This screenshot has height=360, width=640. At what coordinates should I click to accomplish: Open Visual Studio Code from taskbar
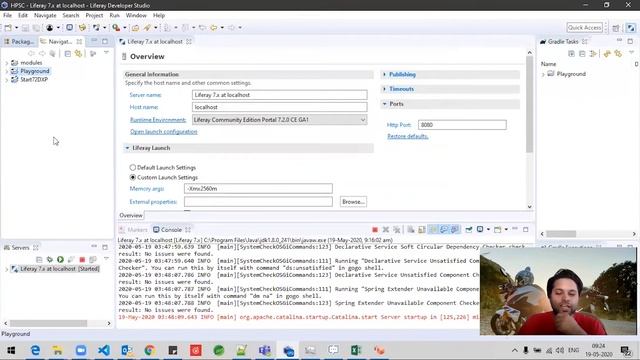(104, 350)
